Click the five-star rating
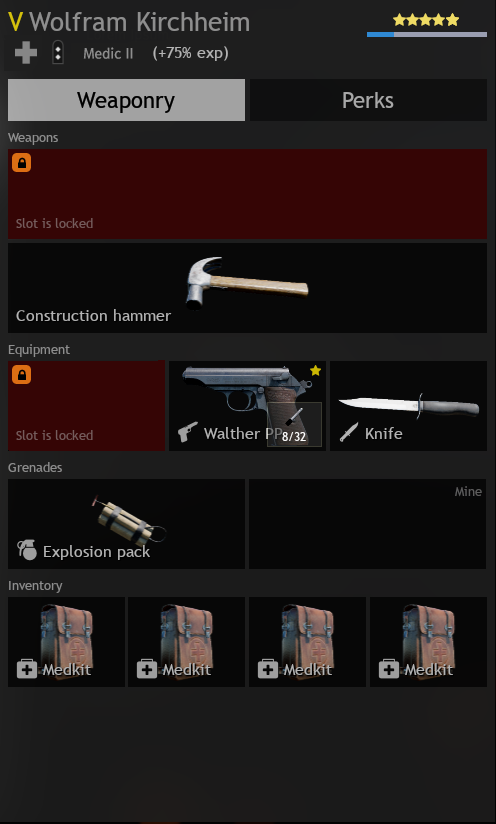Screen dimensions: 496x824 click(x=426, y=20)
